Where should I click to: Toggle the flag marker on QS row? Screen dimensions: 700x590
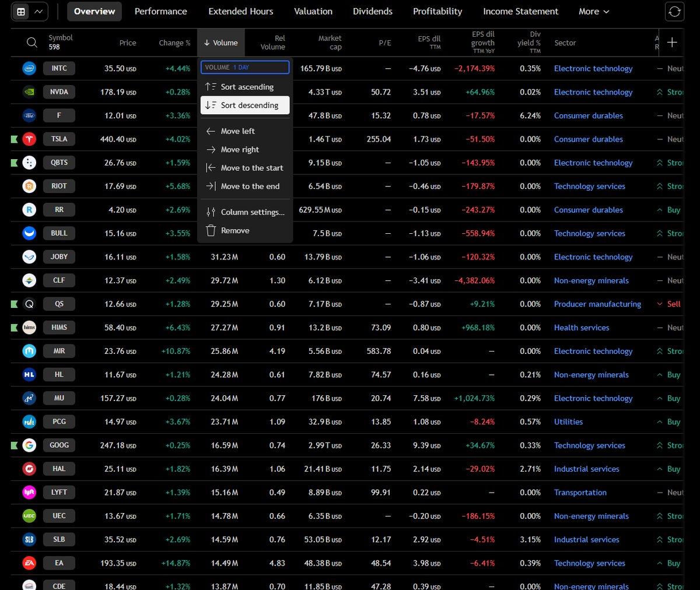(x=15, y=304)
